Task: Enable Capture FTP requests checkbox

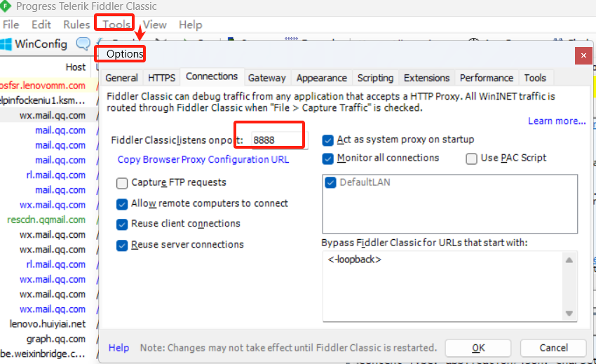Action: click(122, 183)
